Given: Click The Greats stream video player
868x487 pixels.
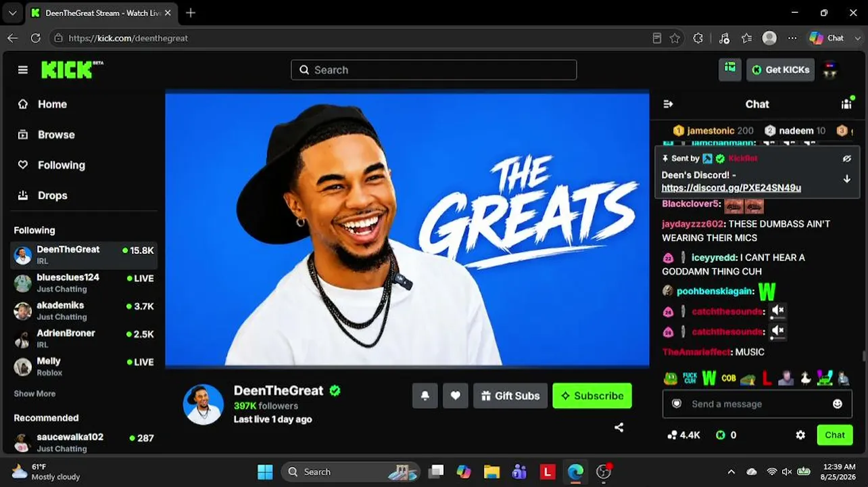Looking at the screenshot, I should tap(407, 228).
